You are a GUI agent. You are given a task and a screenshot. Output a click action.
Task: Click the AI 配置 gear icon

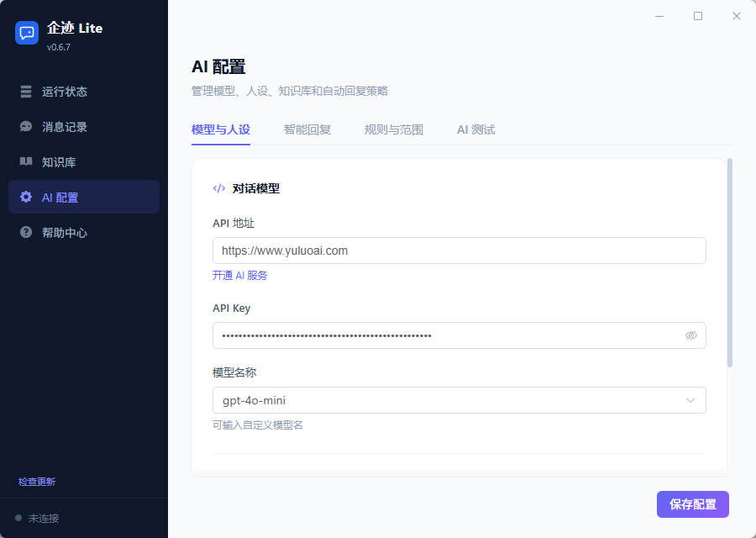[25, 197]
